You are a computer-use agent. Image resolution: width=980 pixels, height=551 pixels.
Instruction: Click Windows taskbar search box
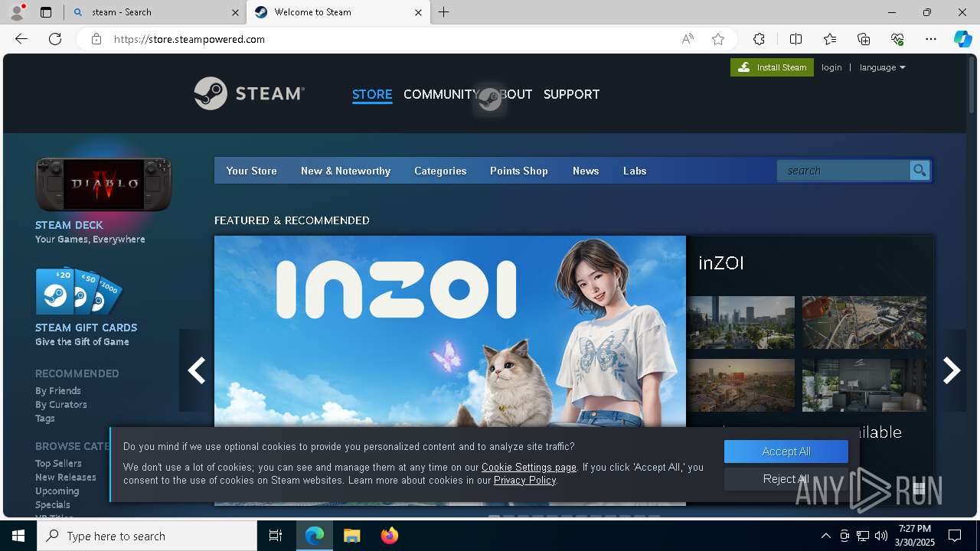(147, 536)
